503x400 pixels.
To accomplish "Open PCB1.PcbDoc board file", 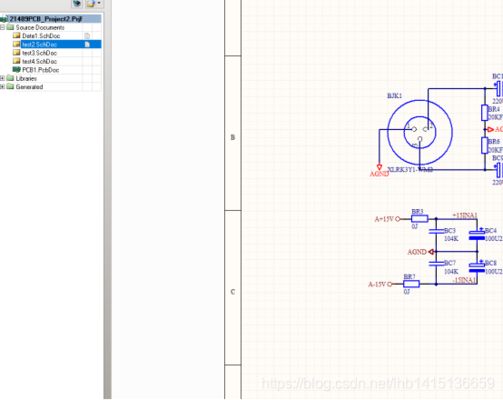I will click(41, 70).
